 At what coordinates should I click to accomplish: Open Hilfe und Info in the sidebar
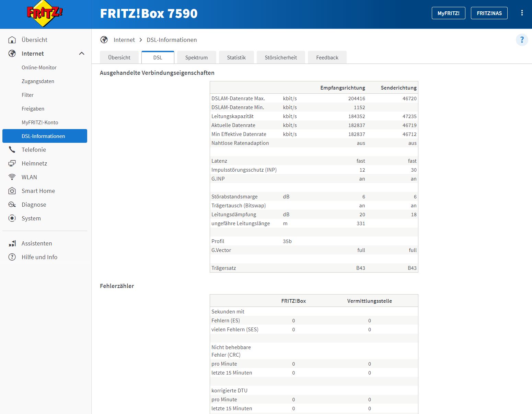click(45, 257)
